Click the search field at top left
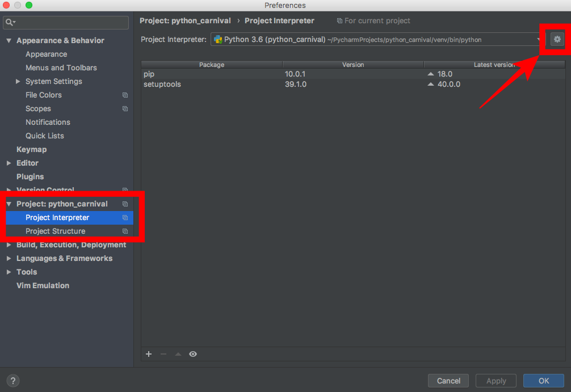Image resolution: width=571 pixels, height=392 pixels. click(65, 22)
